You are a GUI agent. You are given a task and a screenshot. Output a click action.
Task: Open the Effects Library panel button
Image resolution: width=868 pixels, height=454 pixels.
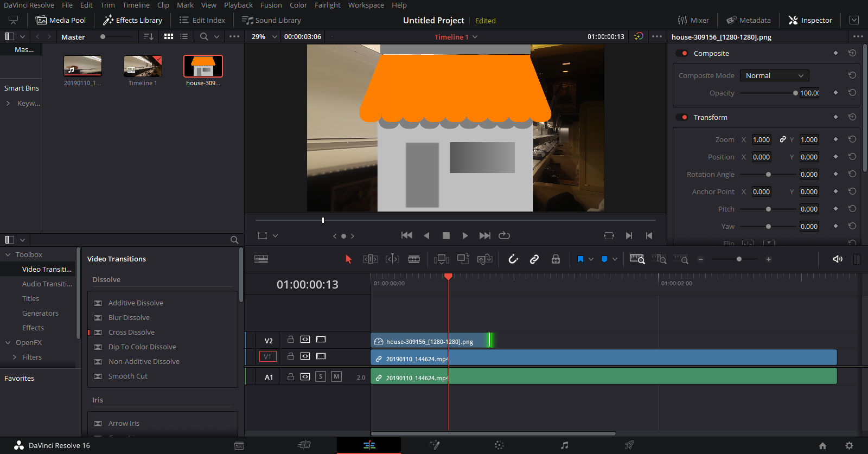pos(133,20)
